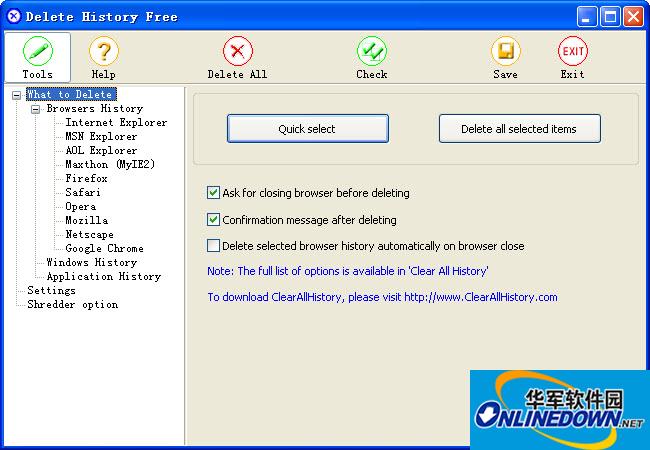Click the note about Clear All History
Image resolution: width=650 pixels, height=450 pixels.
[348, 271]
